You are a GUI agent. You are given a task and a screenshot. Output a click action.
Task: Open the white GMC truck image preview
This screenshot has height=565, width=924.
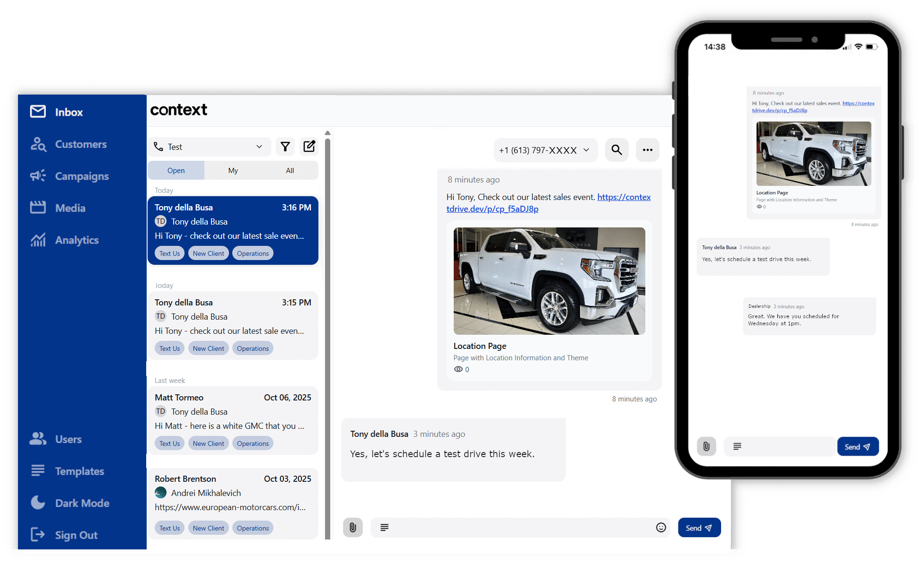point(549,281)
